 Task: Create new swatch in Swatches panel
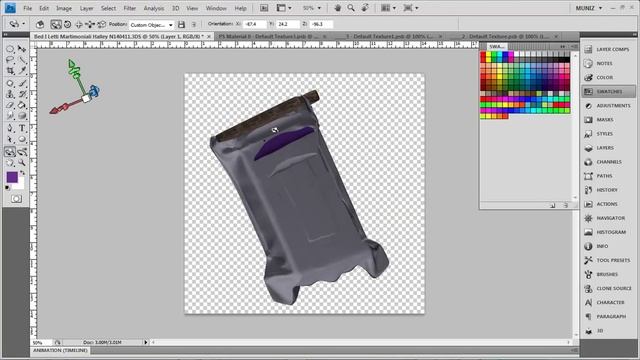(552, 205)
